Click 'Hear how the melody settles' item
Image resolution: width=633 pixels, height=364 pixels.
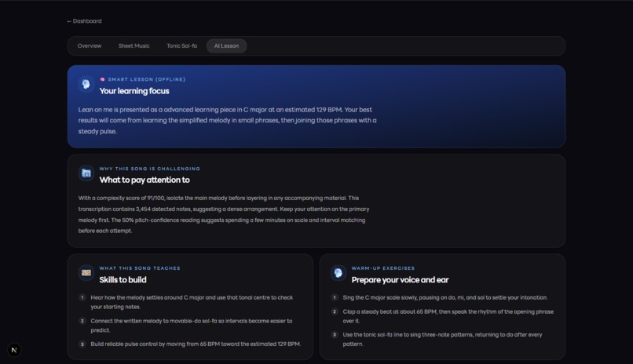(x=192, y=302)
